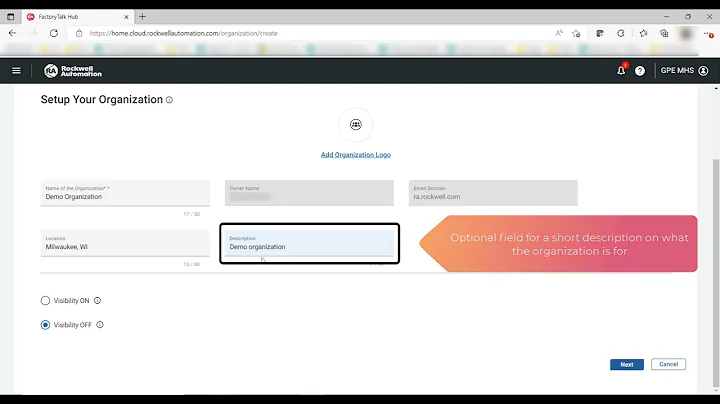720x404 pixels.
Task: Open the GPE MHS user account menu
Action: pyautogui.click(x=684, y=71)
